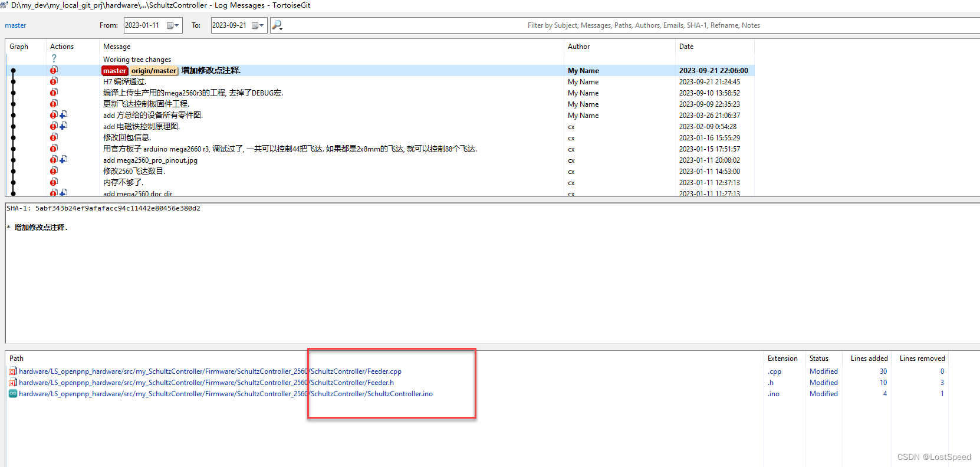This screenshot has height=467, width=980.
Task: Click date cell 2023-03-26 21:06:37
Action: 709,116
